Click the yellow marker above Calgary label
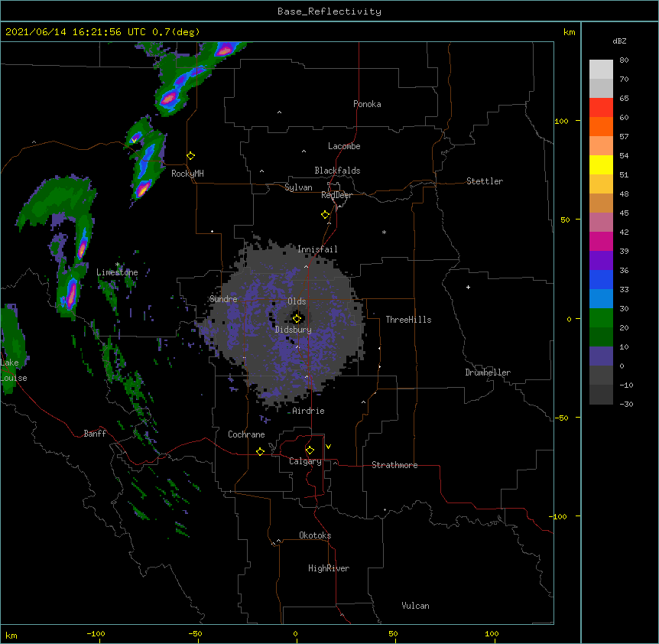 point(310,450)
